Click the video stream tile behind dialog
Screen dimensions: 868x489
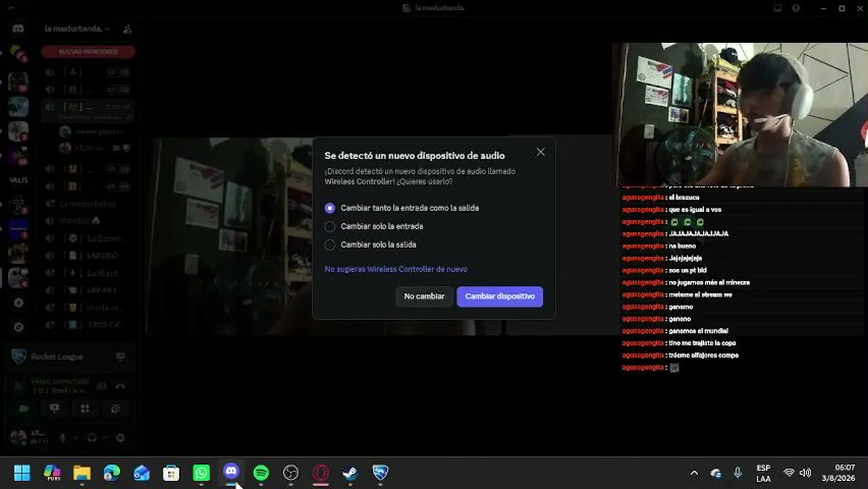[x=231, y=236]
